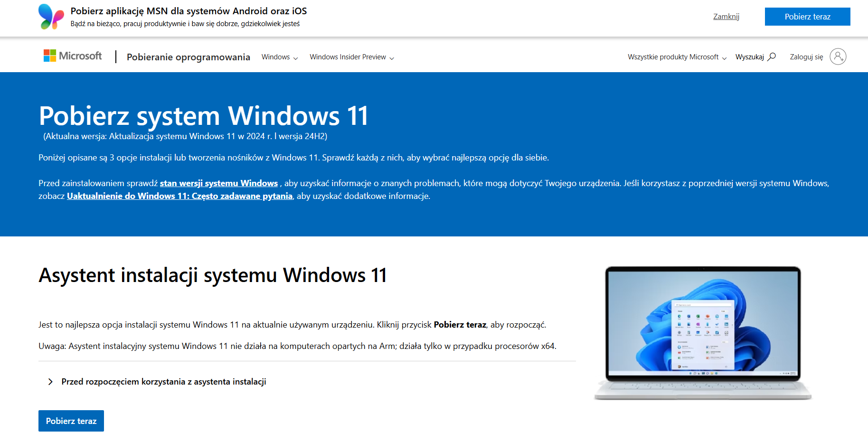868x442 pixels.
Task: Click the chevron arrow beside Przed rozpoczęciem
Action: click(50, 382)
